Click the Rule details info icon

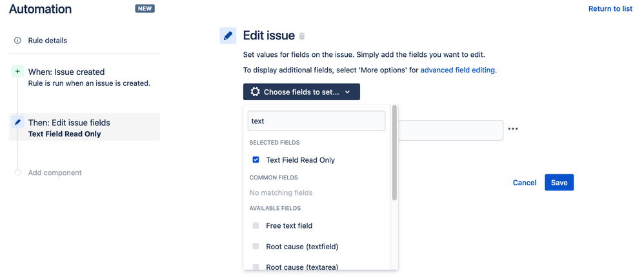pos(17,41)
